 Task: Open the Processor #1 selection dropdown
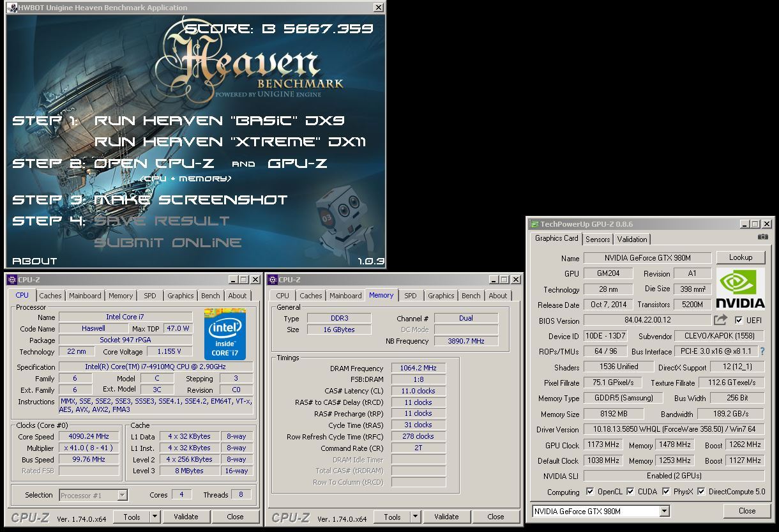[122, 495]
